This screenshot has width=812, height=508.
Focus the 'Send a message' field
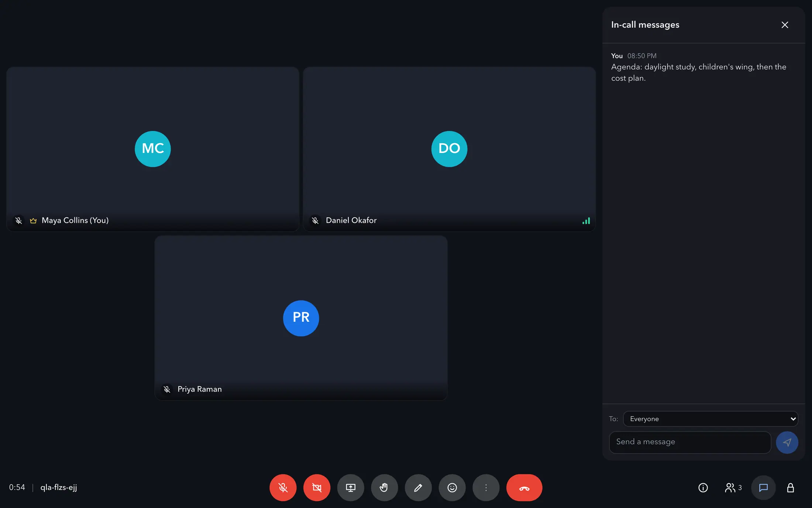(690, 442)
